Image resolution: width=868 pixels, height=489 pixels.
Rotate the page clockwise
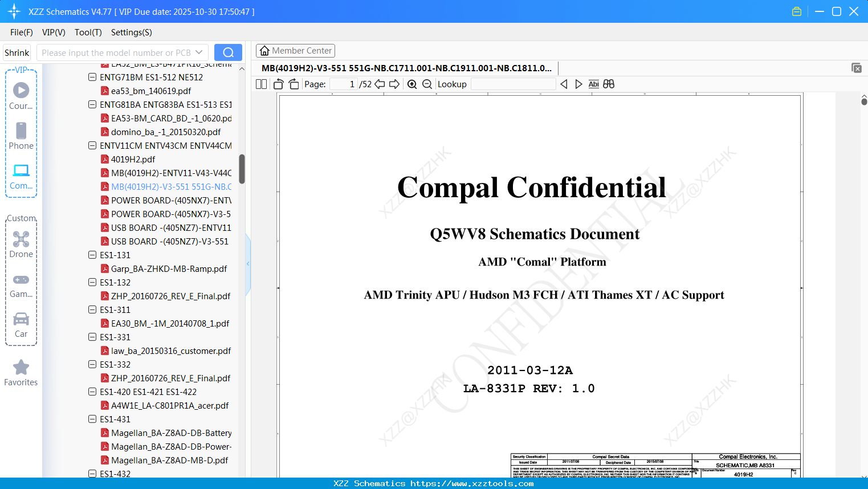pos(294,84)
